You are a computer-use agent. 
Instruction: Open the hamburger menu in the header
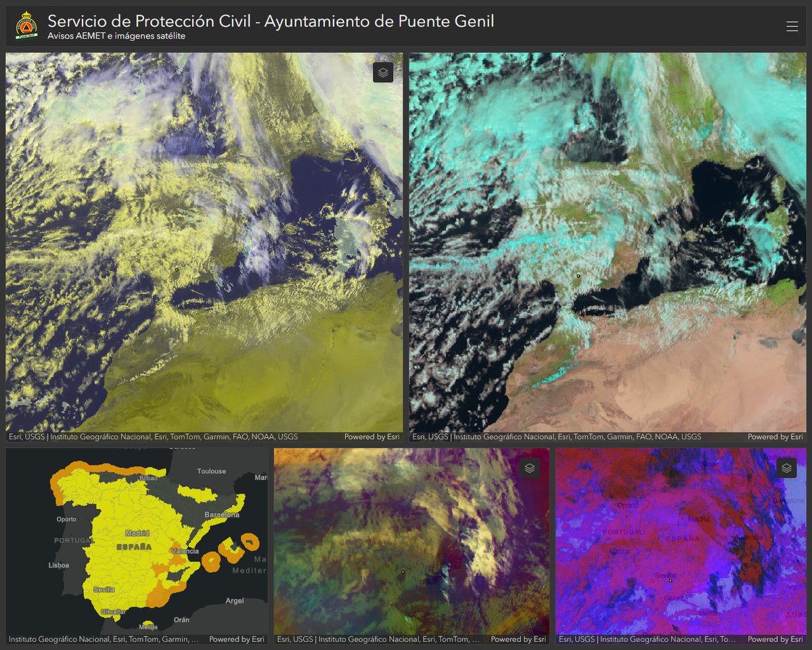point(792,27)
